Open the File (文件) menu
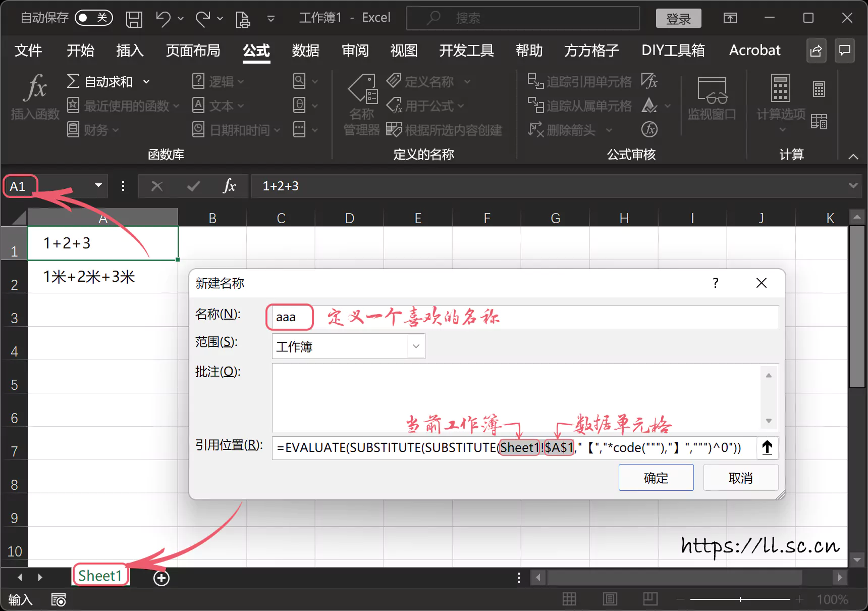This screenshot has height=611, width=868. click(x=28, y=50)
